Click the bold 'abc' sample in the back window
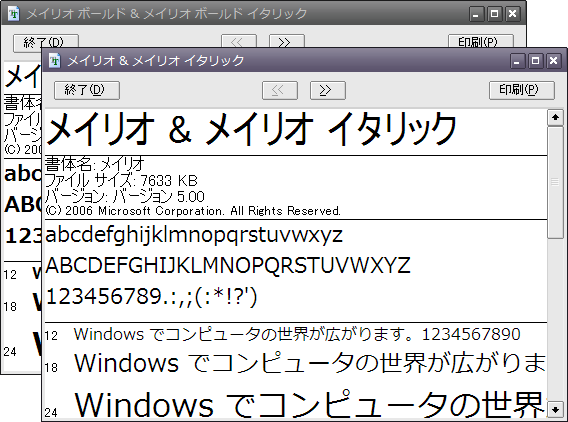Viewport: 568px width, 422px height. [23, 173]
